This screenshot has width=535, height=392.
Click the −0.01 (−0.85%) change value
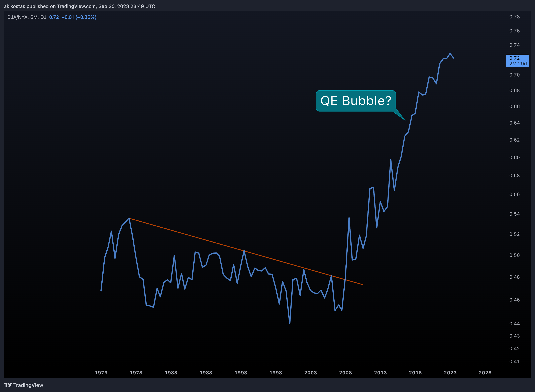click(x=79, y=17)
